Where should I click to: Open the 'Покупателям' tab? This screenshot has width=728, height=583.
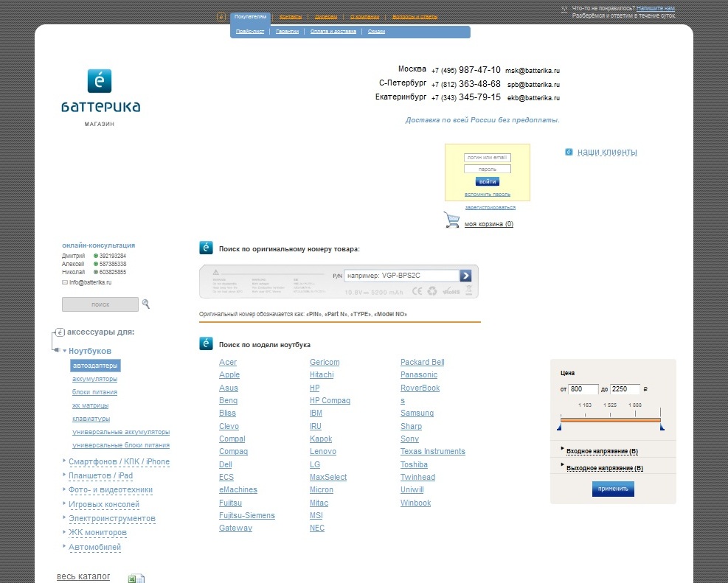click(x=250, y=16)
